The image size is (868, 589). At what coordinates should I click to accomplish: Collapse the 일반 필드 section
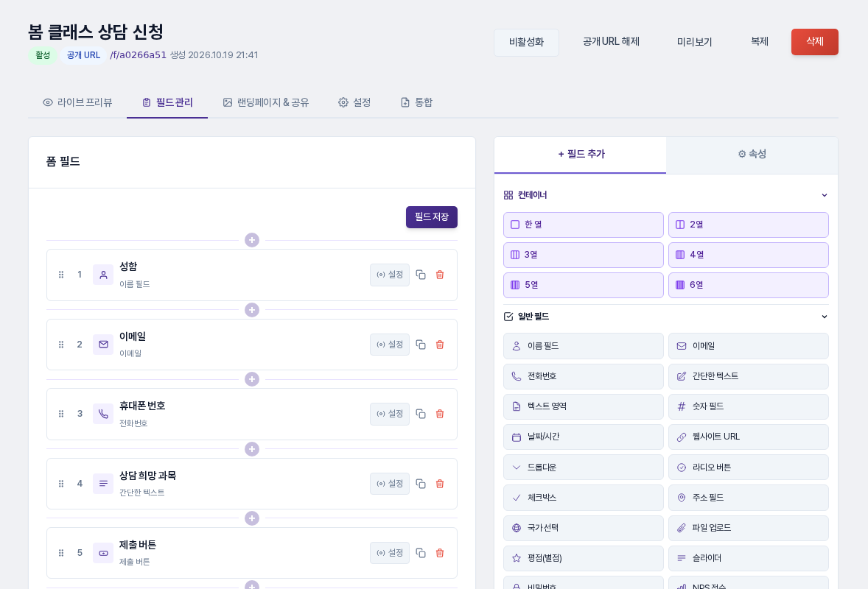(x=825, y=317)
